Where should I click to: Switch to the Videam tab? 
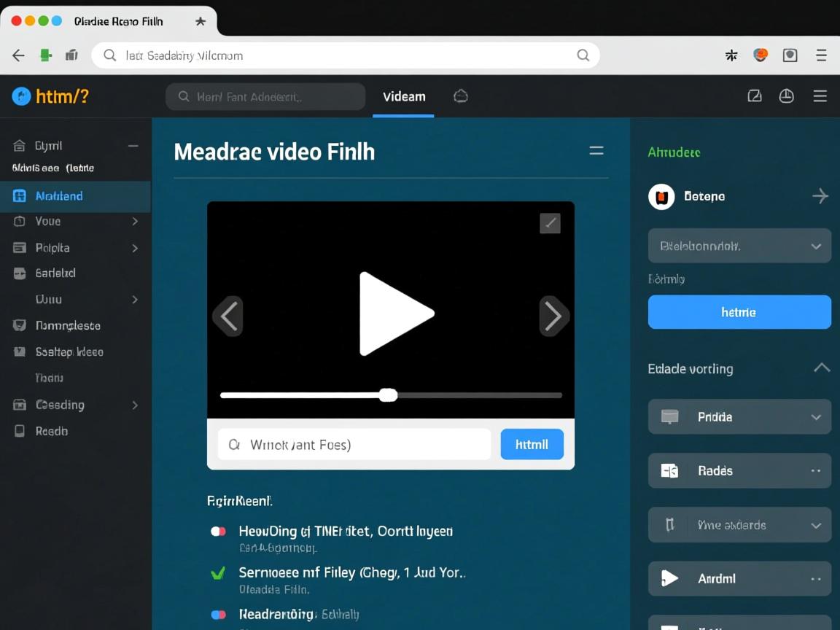tap(404, 96)
